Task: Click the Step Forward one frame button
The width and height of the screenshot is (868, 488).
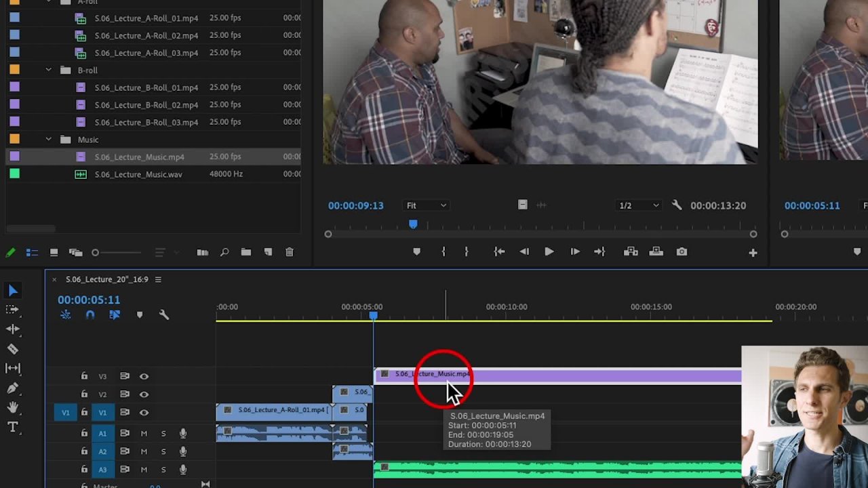Action: pyautogui.click(x=574, y=252)
